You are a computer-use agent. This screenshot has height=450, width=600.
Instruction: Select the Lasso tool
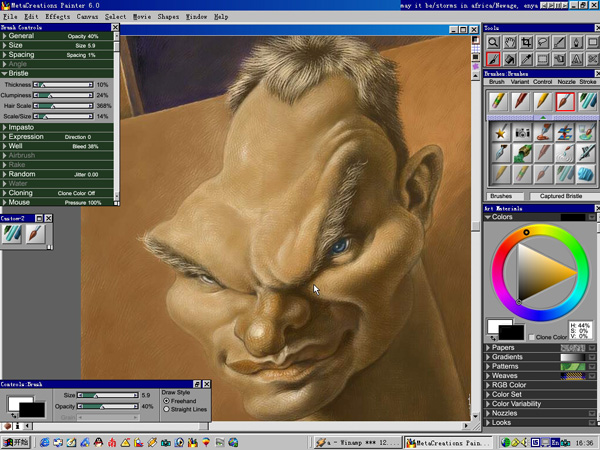click(543, 42)
